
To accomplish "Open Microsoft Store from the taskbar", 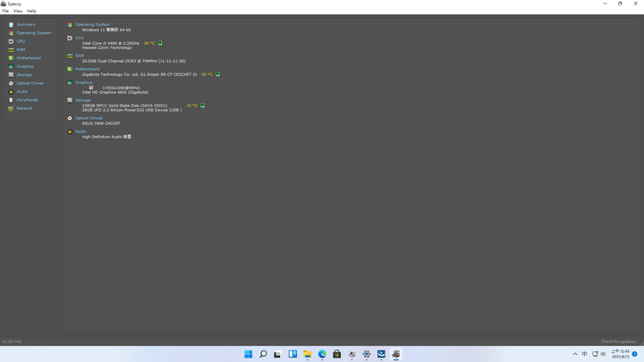I will [337, 354].
